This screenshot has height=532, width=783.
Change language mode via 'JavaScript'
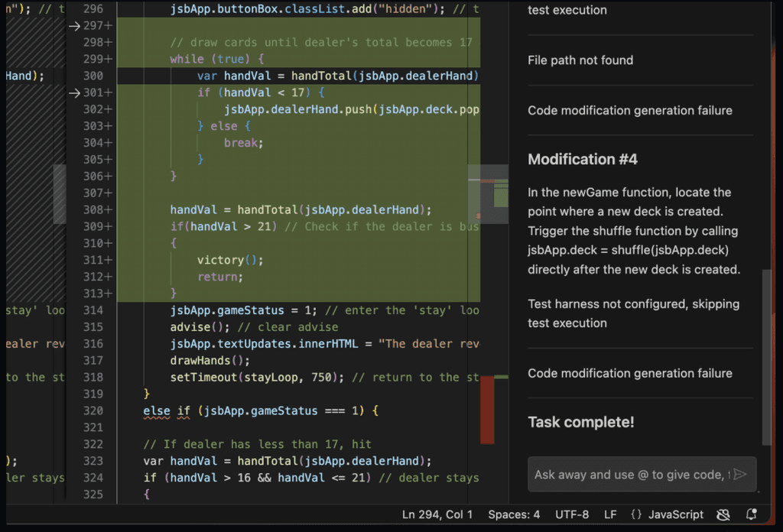point(676,514)
